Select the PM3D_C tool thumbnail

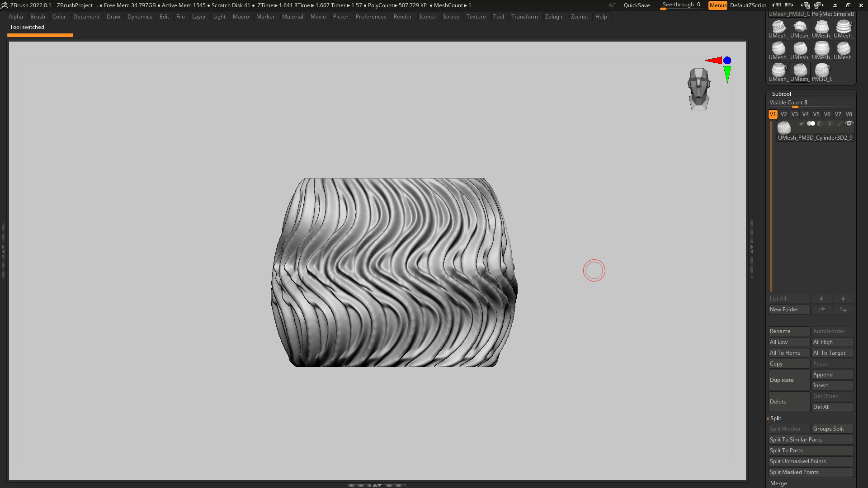pyautogui.click(x=822, y=72)
